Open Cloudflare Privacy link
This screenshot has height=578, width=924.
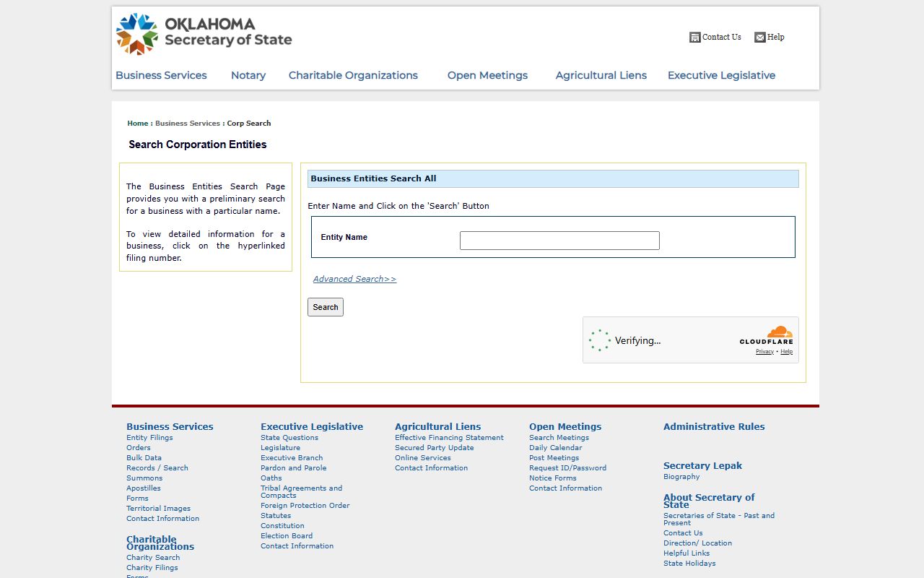pyautogui.click(x=764, y=352)
